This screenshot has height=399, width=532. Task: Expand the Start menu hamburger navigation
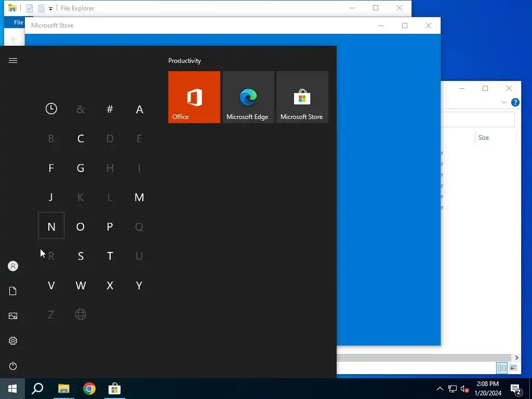[x=13, y=60]
